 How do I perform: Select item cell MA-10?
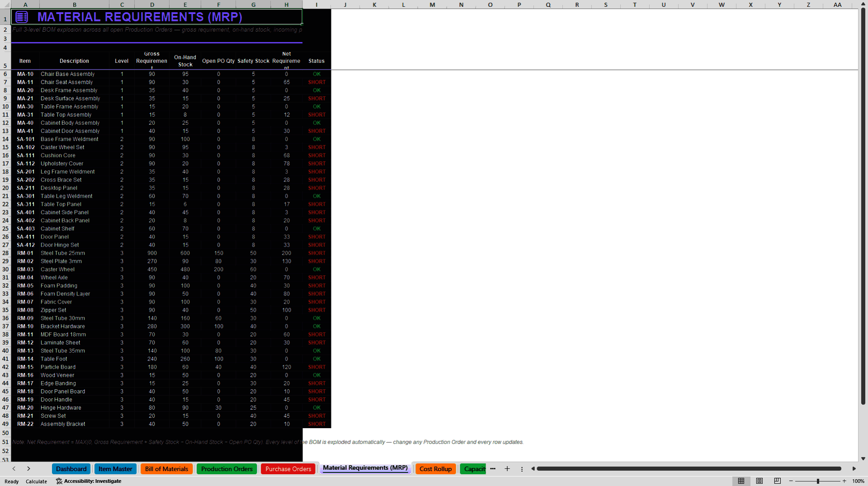click(25, 74)
